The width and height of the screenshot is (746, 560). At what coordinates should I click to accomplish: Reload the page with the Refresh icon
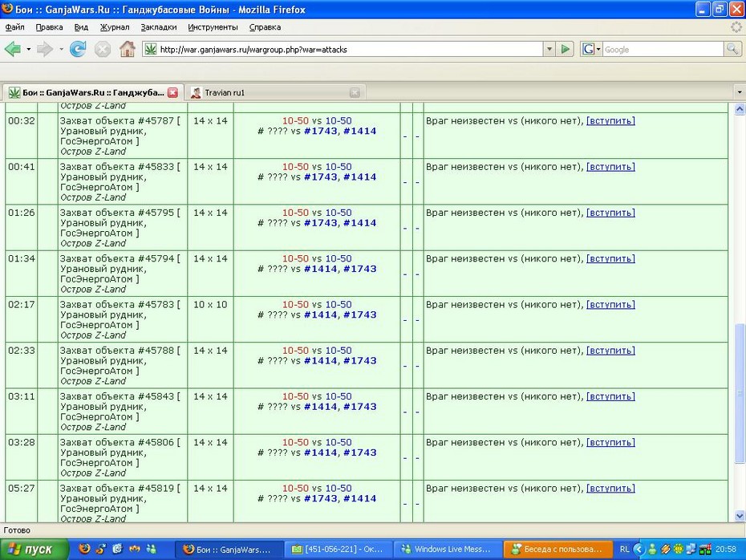tap(78, 49)
